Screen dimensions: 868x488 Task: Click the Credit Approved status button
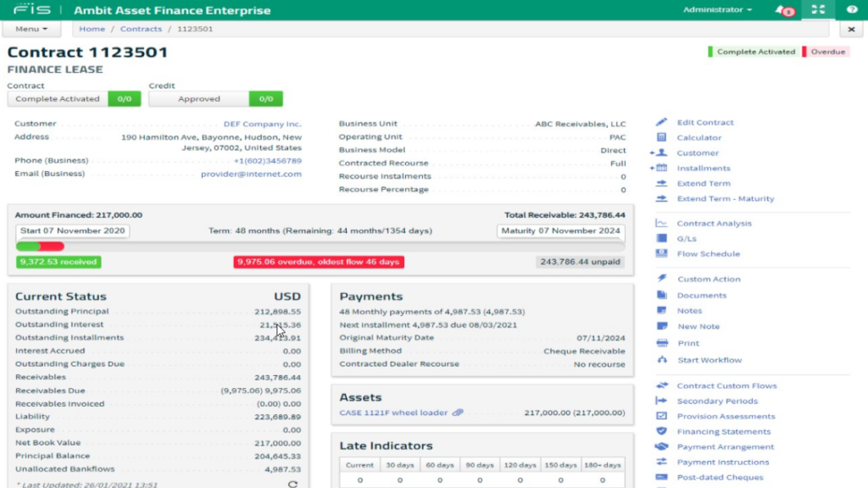(198, 98)
